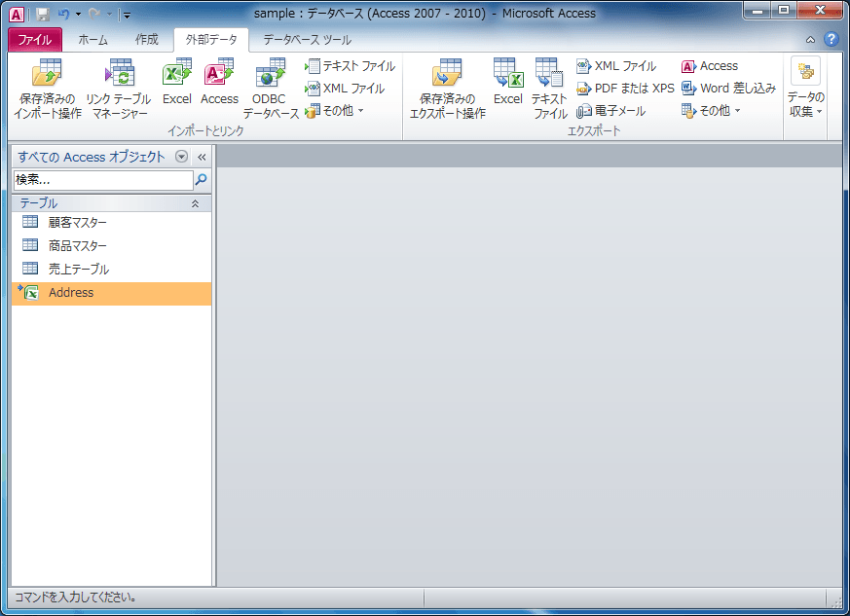The height and width of the screenshot is (616, 850).
Task: Open Linked Table Manager (リンクテーブルマネージャー)
Action: click(119, 89)
